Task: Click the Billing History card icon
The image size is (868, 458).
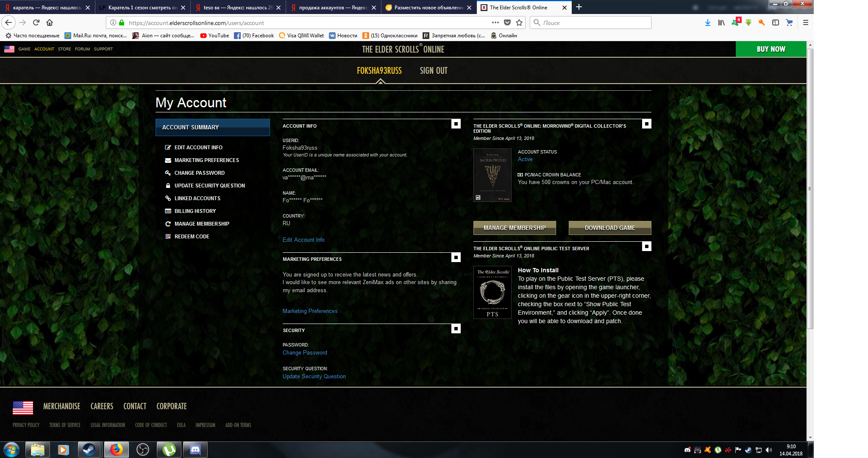Action: (168, 211)
